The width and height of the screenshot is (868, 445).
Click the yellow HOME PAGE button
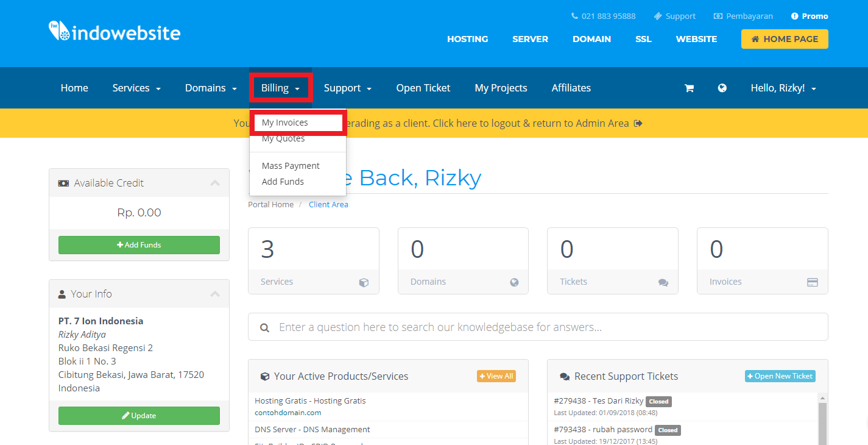pos(784,39)
